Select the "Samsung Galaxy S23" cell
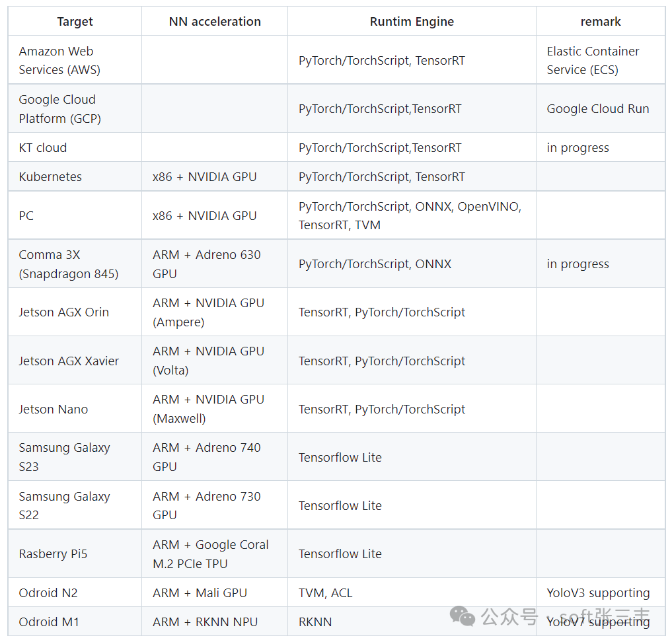672x644 pixels. click(75, 457)
